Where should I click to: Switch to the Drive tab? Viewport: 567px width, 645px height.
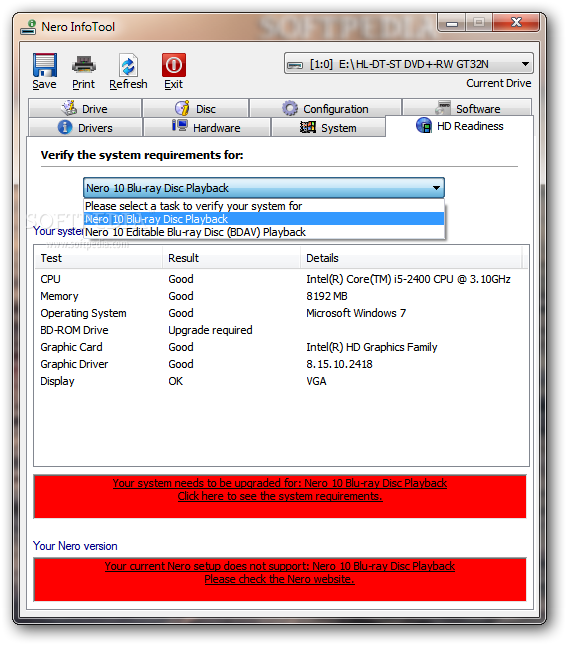pos(85,109)
